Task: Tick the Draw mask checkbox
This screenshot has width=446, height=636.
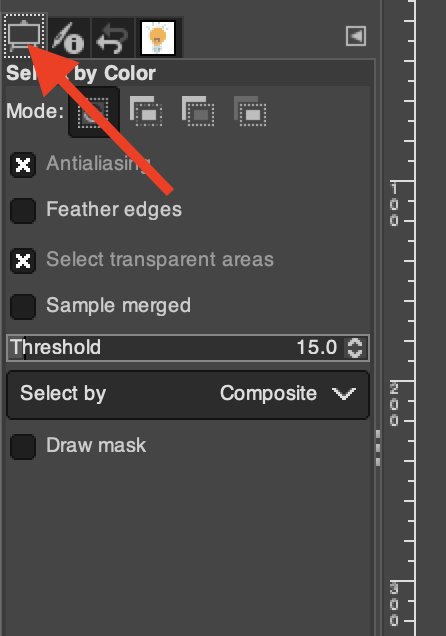Action: click(23, 447)
